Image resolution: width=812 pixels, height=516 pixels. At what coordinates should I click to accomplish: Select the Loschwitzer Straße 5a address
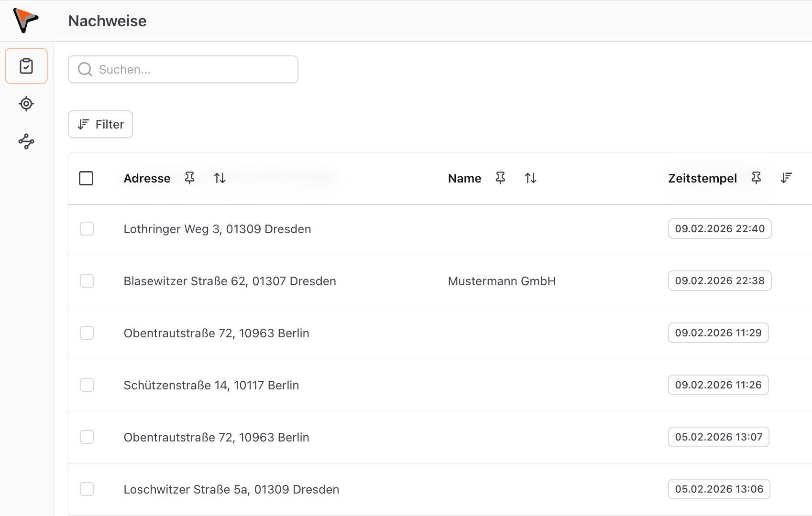[x=231, y=489]
